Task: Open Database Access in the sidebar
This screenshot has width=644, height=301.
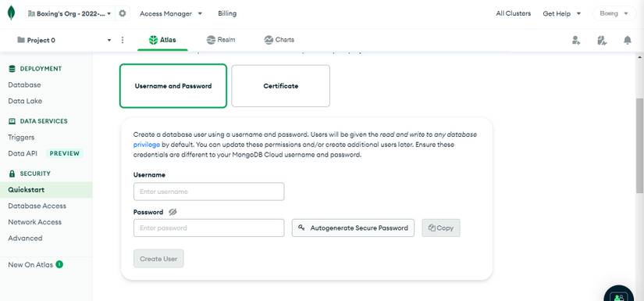Action: pos(37,206)
